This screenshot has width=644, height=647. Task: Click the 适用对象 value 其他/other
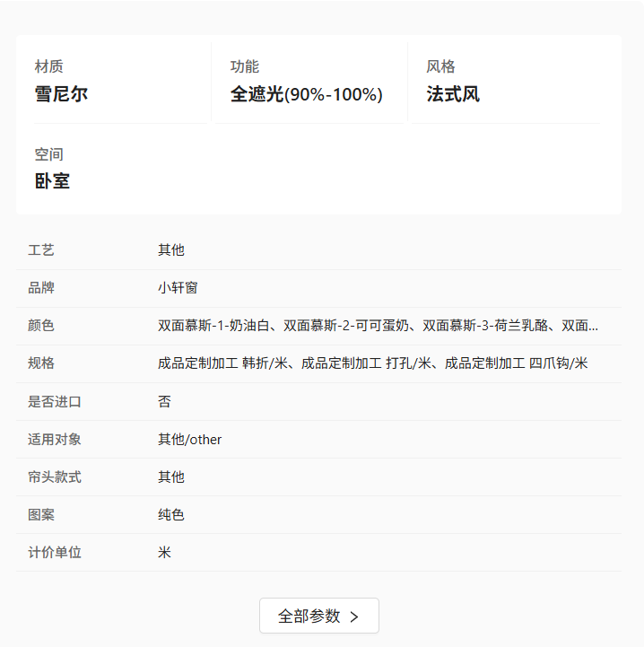190,440
